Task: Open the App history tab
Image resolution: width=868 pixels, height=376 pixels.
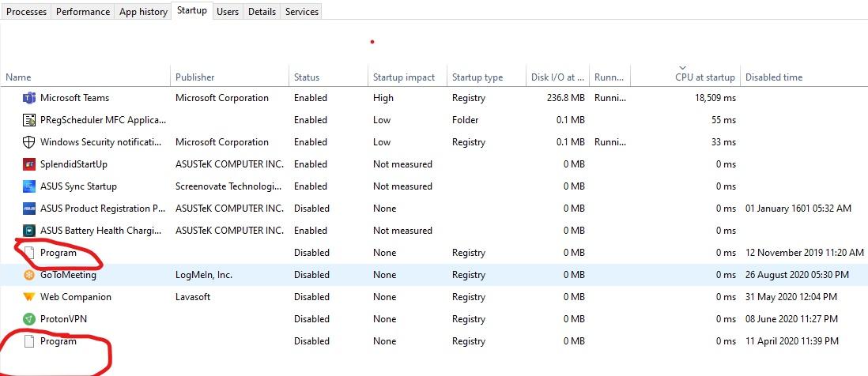Action: [143, 12]
